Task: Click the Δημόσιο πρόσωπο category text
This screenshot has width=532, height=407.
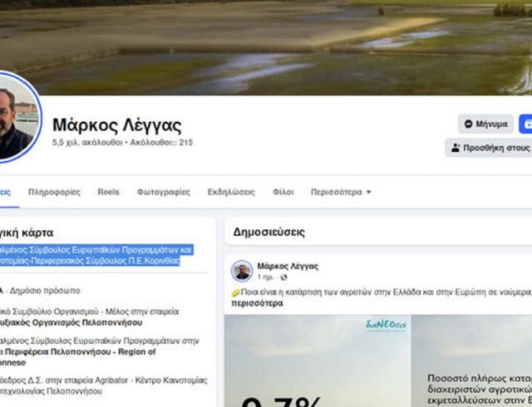Action: pos(45,291)
